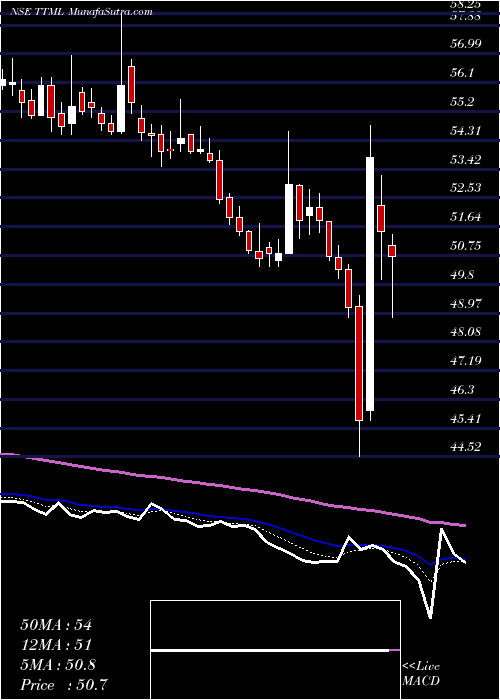Select the 53.42 price axis label
This screenshot has width=500, height=700.
(x=467, y=159)
